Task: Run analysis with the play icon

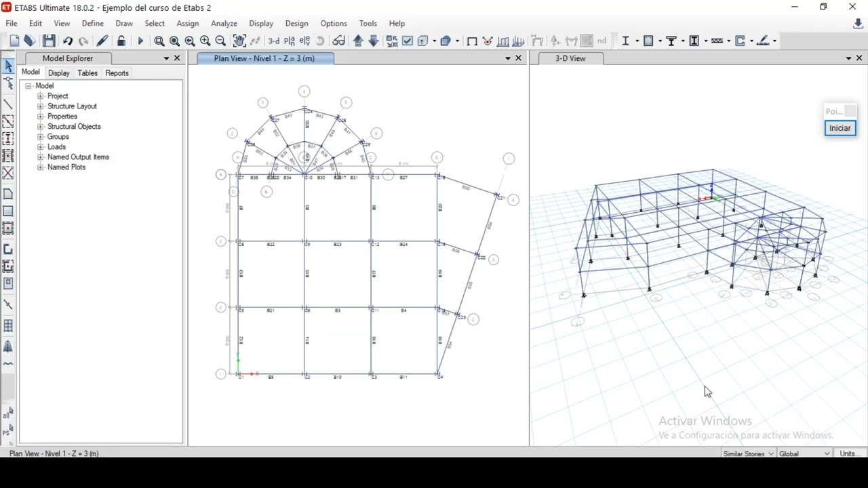Action: (140, 41)
